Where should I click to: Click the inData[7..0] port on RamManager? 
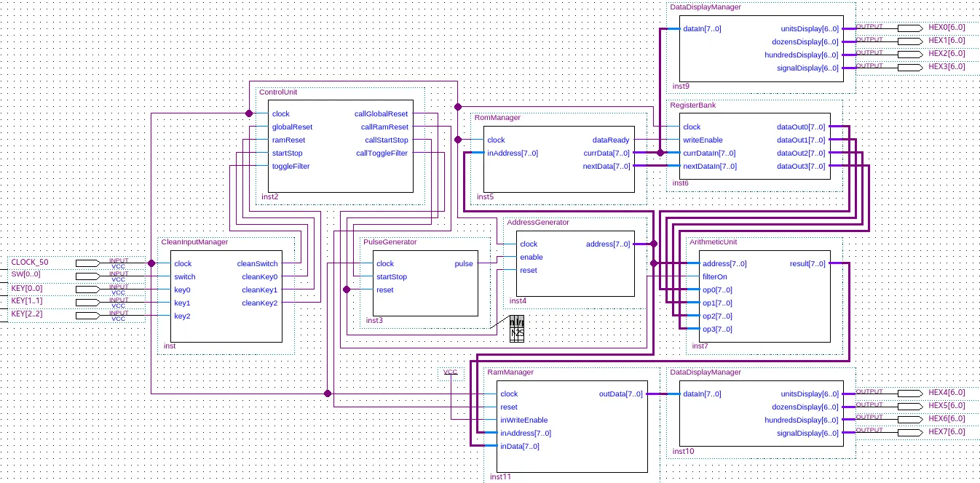coord(519,446)
